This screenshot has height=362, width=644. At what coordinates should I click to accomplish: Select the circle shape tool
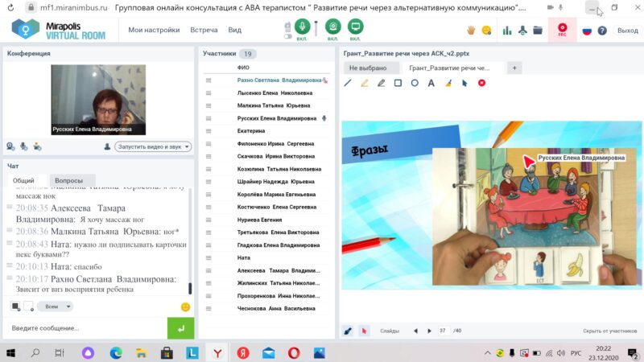coord(415,84)
